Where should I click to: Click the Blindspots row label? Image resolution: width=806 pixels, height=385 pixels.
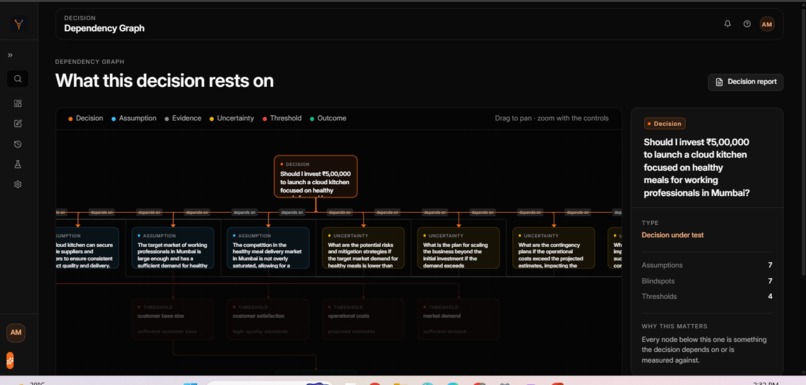[658, 281]
